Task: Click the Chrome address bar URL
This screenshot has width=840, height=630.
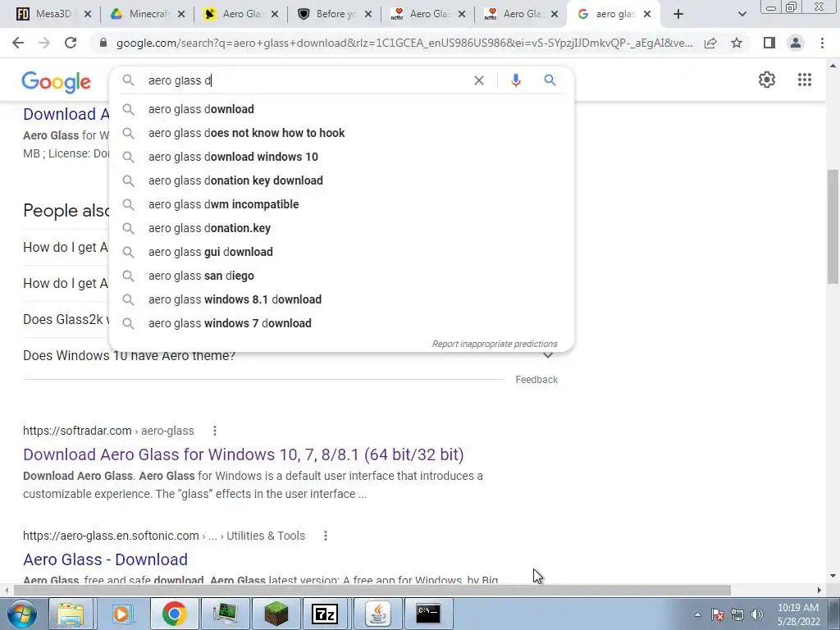Action: (404, 43)
